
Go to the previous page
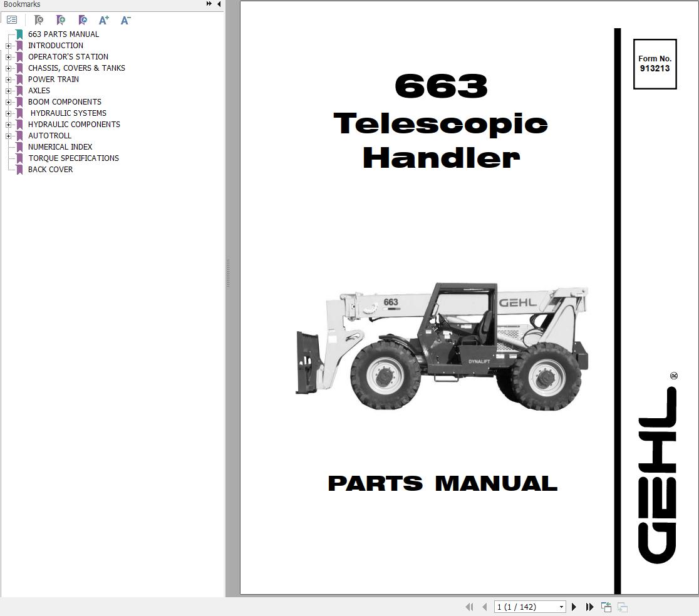(485, 607)
